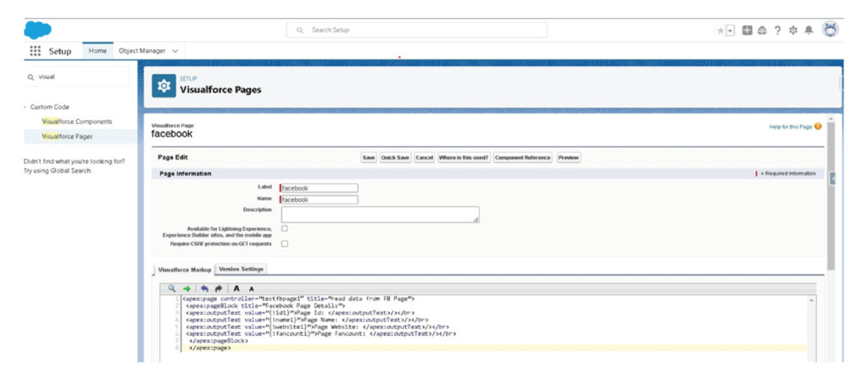
Task: Open Visualforce Components in sidebar
Action: pyautogui.click(x=77, y=121)
